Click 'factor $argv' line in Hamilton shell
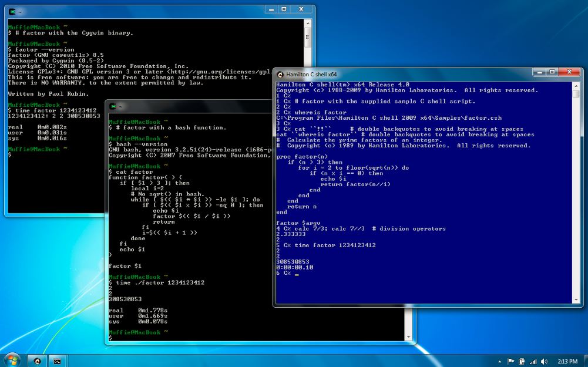The height and width of the screenshot is (367, 588). pos(298,223)
